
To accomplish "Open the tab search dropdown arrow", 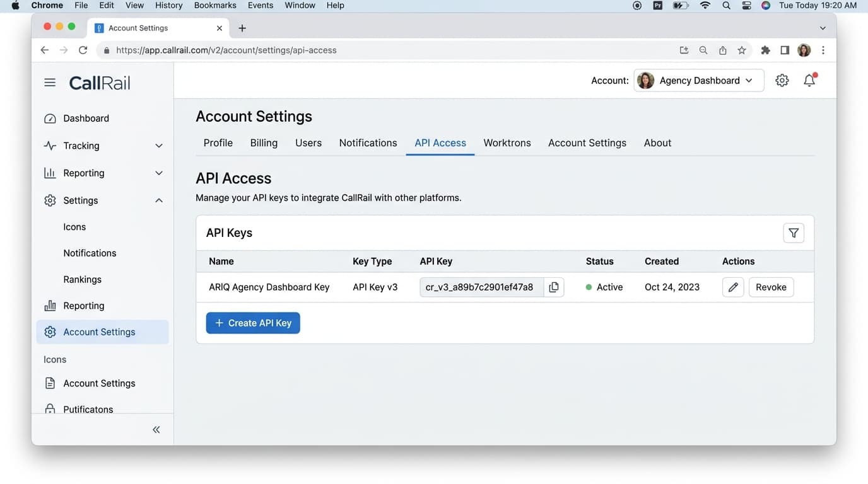I will [823, 28].
